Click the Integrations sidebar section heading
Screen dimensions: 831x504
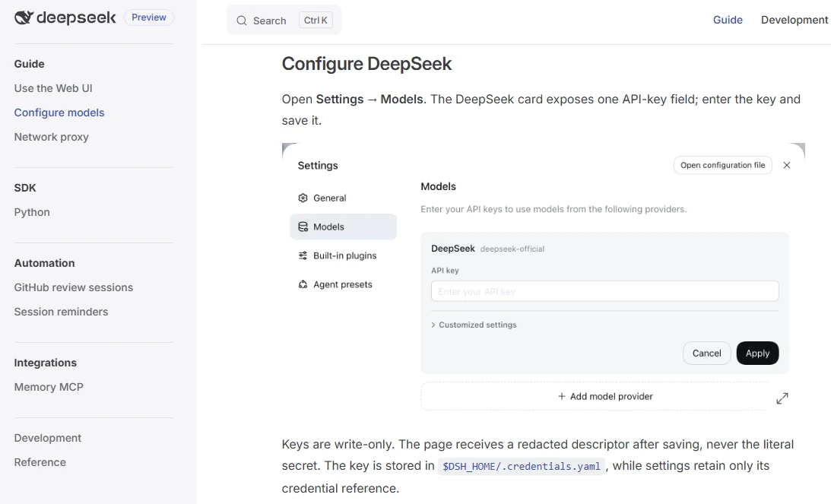coord(45,363)
